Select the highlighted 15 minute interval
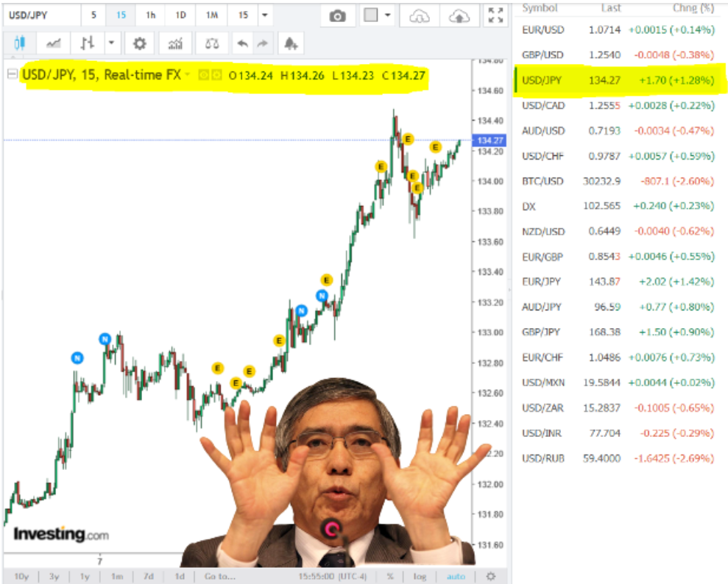Viewport: 728px width, 584px height. point(121,15)
